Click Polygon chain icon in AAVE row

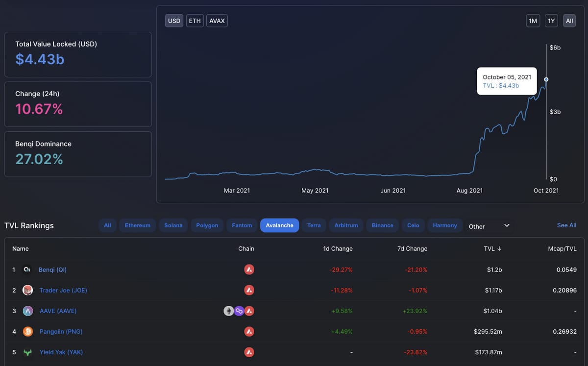pos(239,311)
